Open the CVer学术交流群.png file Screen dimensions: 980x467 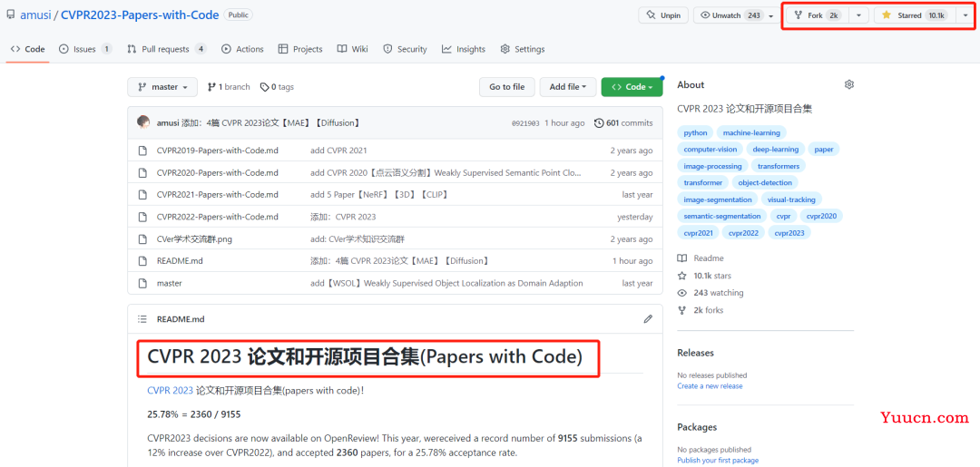click(194, 239)
